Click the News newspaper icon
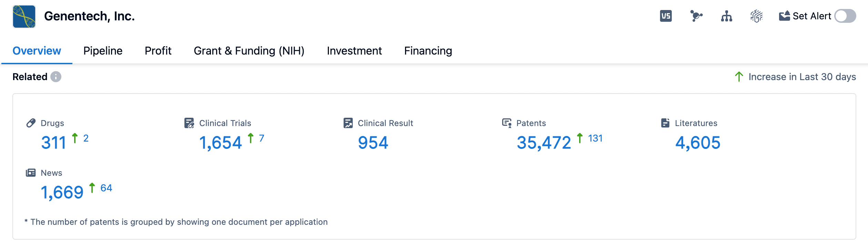The width and height of the screenshot is (868, 250). click(x=31, y=173)
